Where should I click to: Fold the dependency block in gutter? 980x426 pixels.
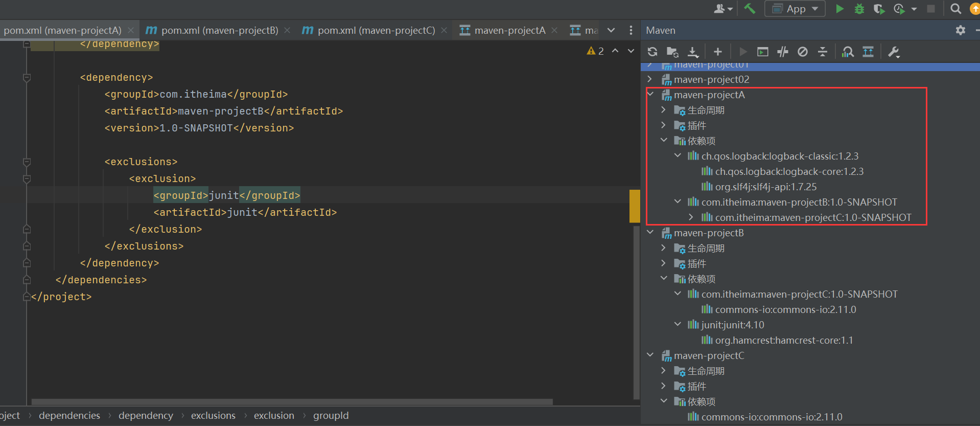pos(27,77)
